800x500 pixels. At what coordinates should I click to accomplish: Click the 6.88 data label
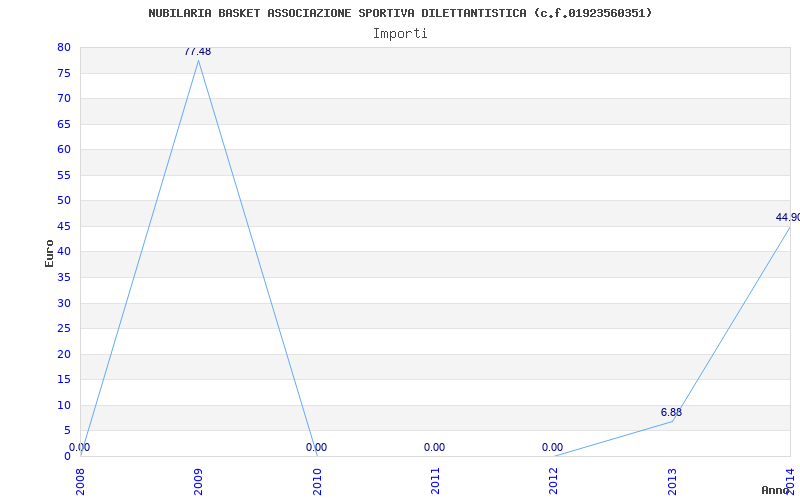[x=671, y=413]
